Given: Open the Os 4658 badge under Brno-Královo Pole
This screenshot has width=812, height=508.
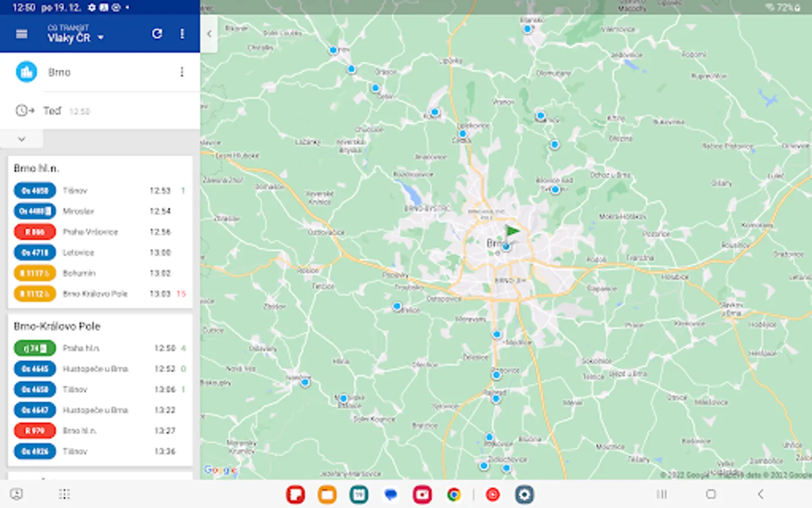Looking at the screenshot, I should (35, 389).
